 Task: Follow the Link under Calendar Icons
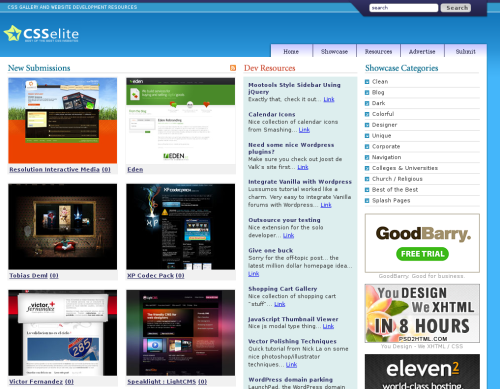click(304, 130)
